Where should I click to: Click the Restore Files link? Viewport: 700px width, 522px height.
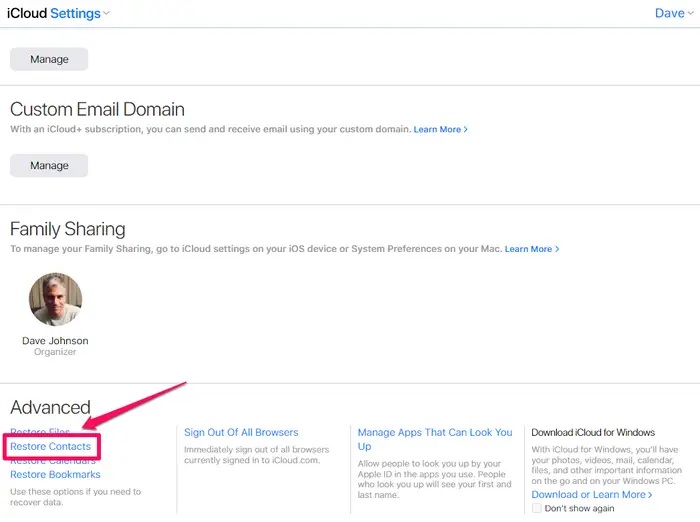point(40,432)
